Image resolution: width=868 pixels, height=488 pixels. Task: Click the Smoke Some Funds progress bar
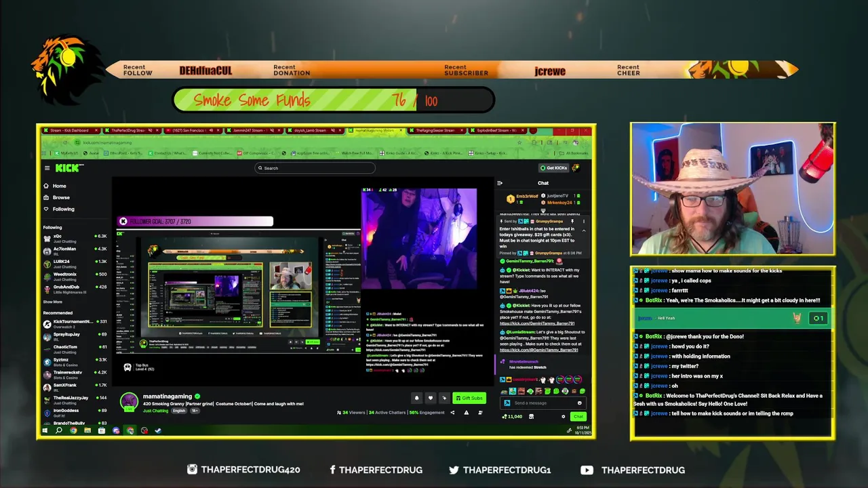(334, 100)
